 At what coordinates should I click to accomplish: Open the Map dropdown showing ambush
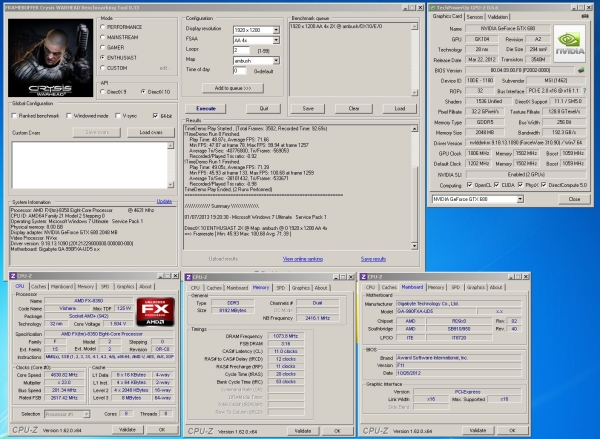[x=276, y=60]
